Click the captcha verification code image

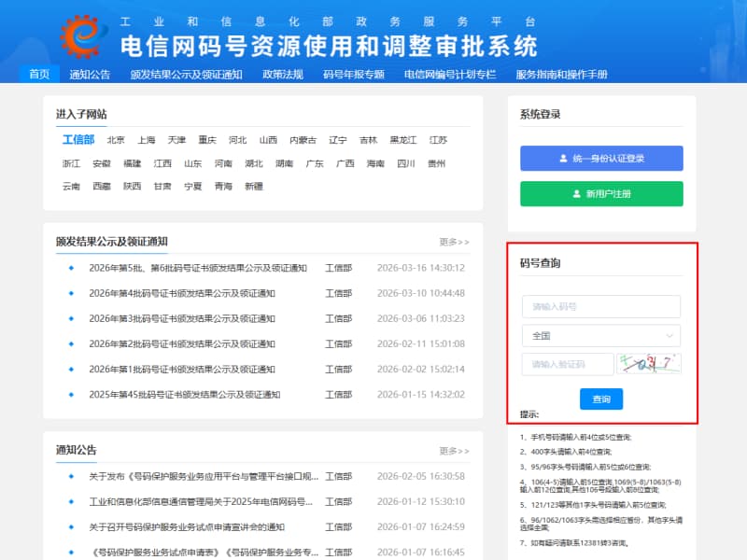point(651,363)
